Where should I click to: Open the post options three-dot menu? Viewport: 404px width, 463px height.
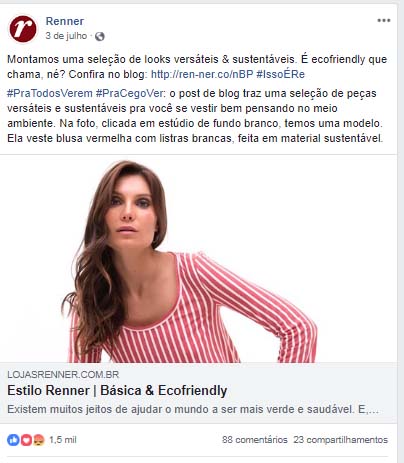[384, 21]
